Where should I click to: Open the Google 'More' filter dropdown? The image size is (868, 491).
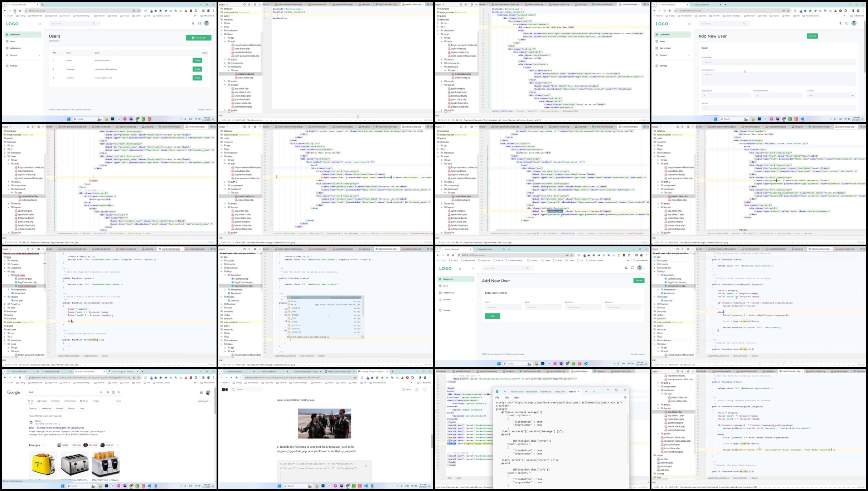pyautogui.click(x=96, y=401)
